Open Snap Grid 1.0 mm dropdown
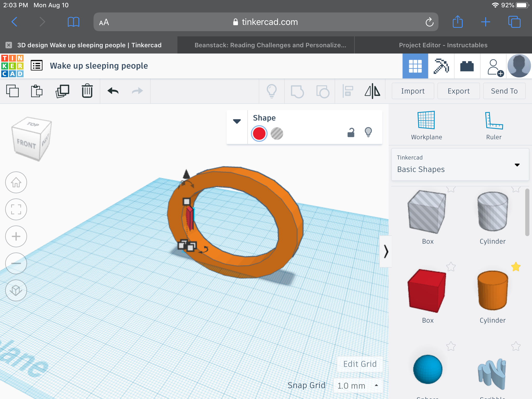532x399 pixels. click(x=358, y=385)
